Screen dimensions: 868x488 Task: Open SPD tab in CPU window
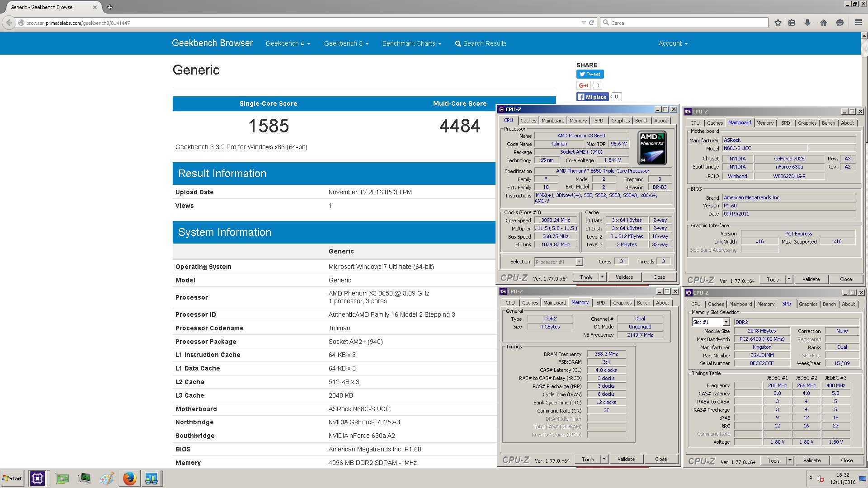(599, 121)
